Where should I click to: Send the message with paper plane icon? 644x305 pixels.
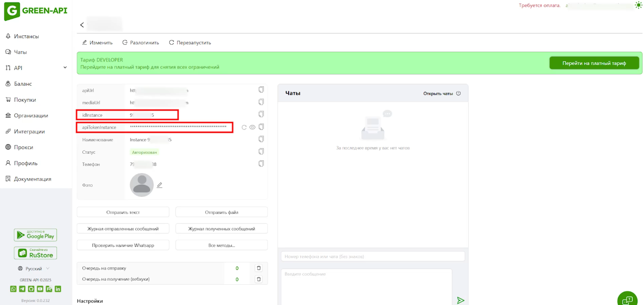[461, 300]
